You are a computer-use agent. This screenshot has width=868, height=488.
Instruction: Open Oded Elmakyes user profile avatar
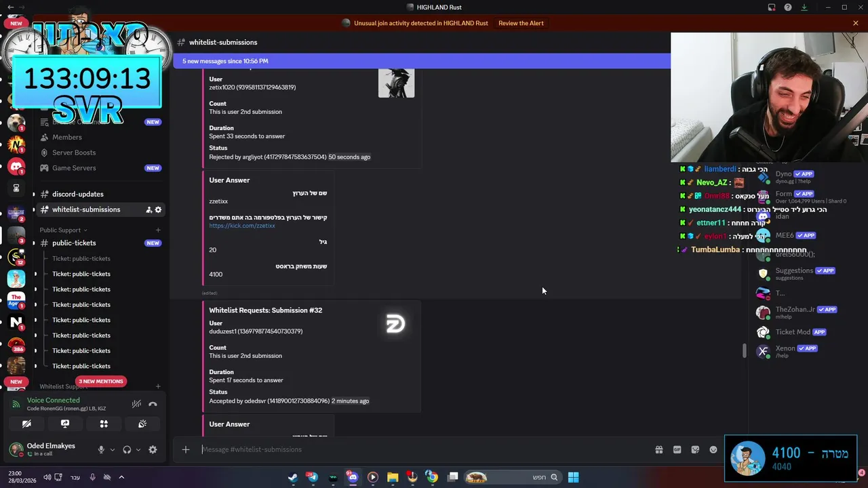point(16,449)
